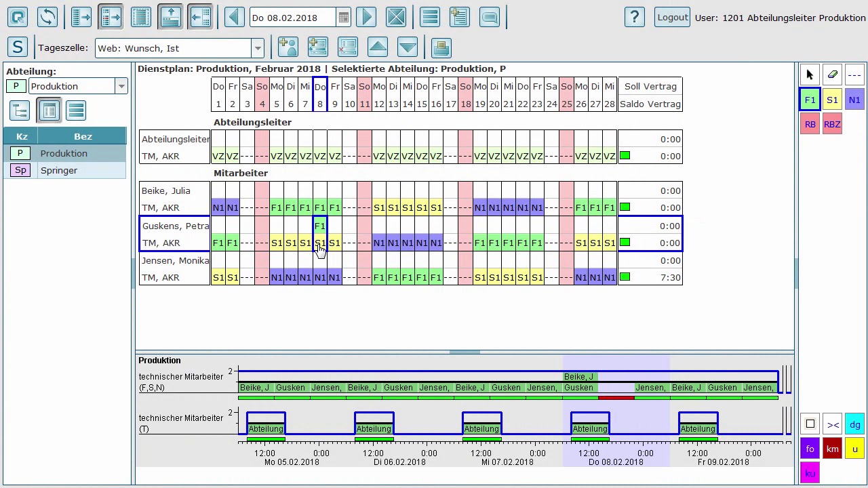Click the Abteilungsleiter row label
Screen dimensions: 868x488
[175, 139]
